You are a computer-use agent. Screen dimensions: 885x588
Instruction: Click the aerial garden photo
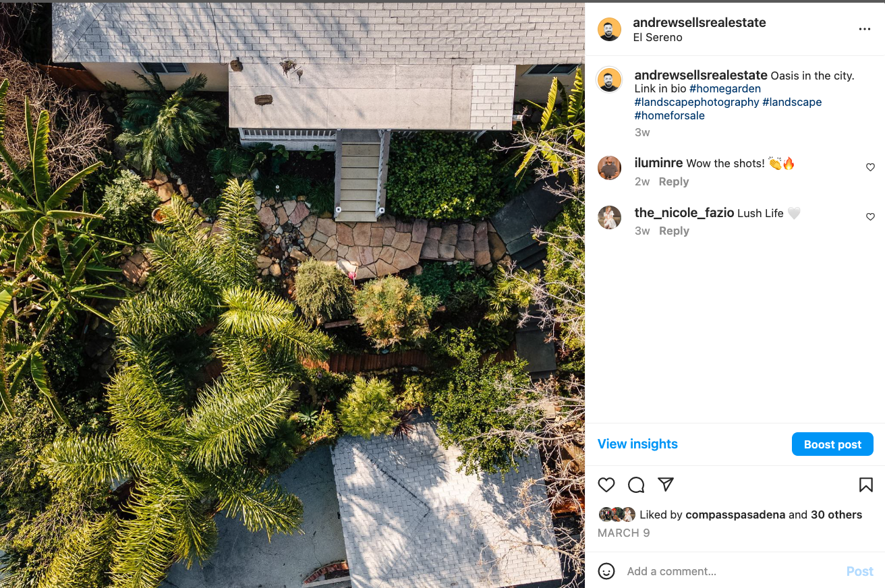(292, 295)
